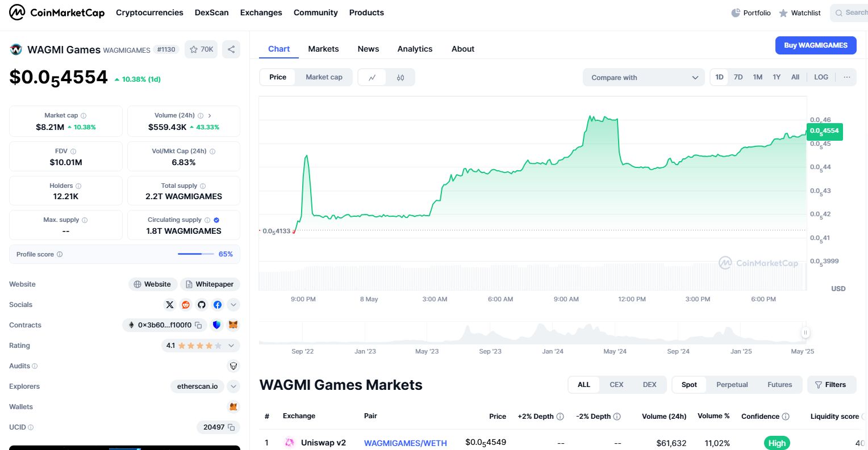
Task: Open the Compare with dropdown
Action: (x=644, y=77)
